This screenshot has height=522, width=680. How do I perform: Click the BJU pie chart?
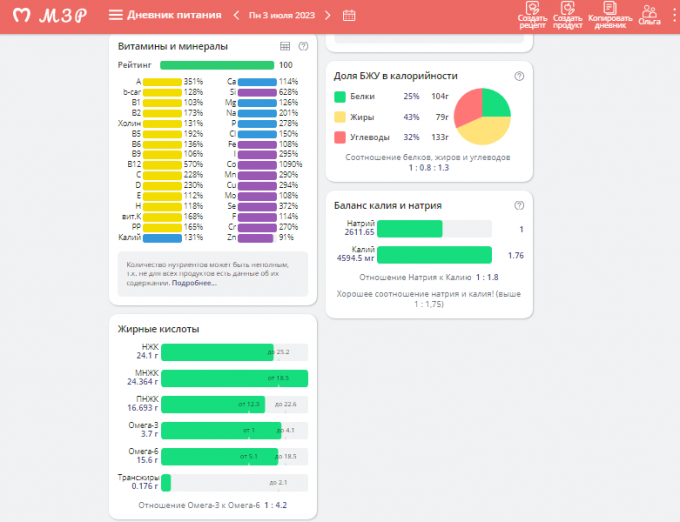pyautogui.click(x=483, y=116)
